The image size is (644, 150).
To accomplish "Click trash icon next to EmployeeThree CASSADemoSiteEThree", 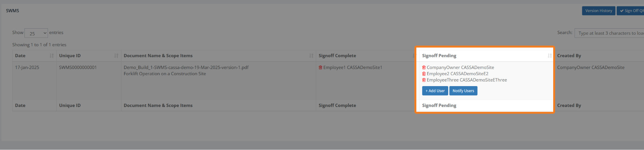I will click(424, 80).
